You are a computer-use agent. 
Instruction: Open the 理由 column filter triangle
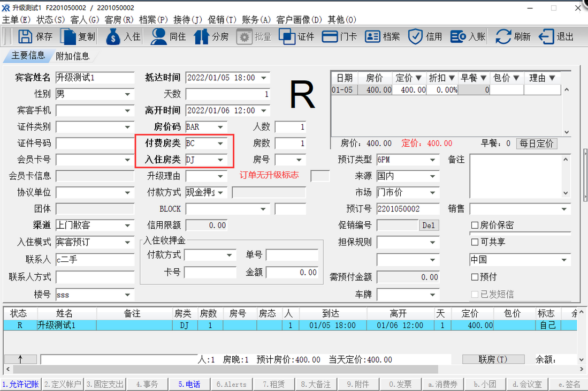(x=552, y=78)
